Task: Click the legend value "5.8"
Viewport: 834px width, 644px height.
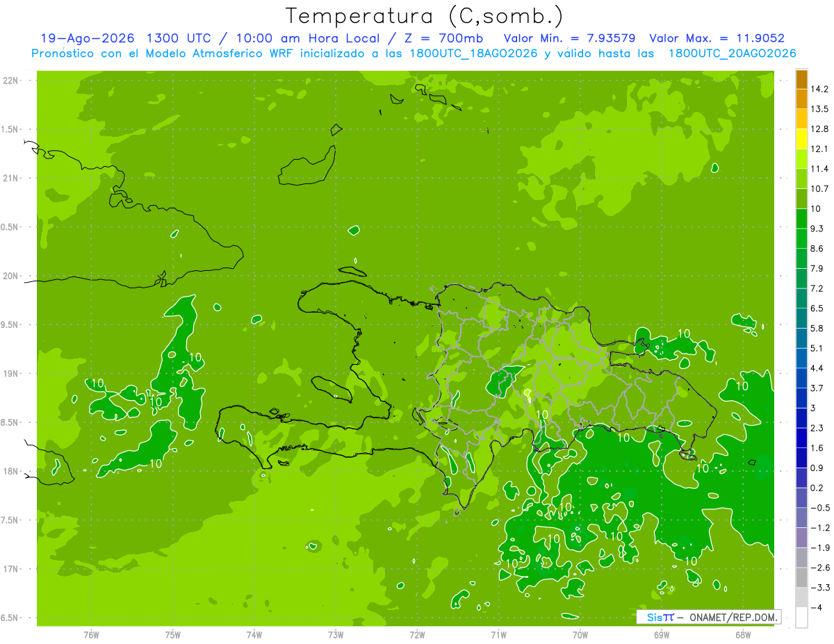Action: point(817,328)
